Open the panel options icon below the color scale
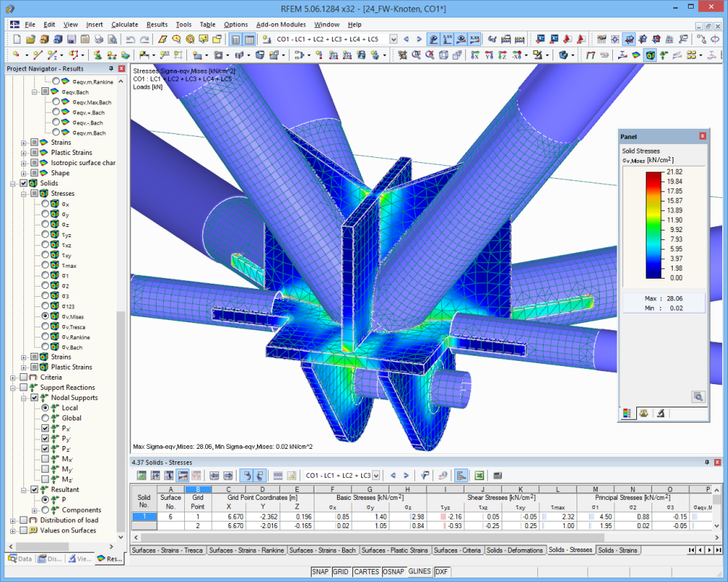Image resolution: width=728 pixels, height=582 pixels. [x=626, y=412]
